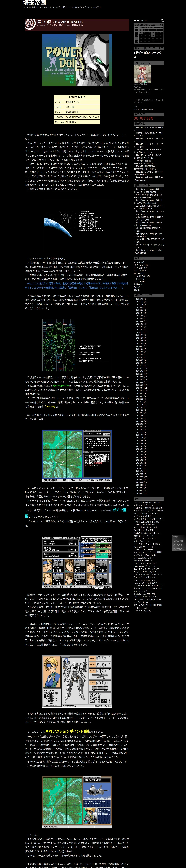The width and height of the screenshot is (186, 868).
Task: Open the ArgonautSoftware tag
Action: [x=141, y=558]
